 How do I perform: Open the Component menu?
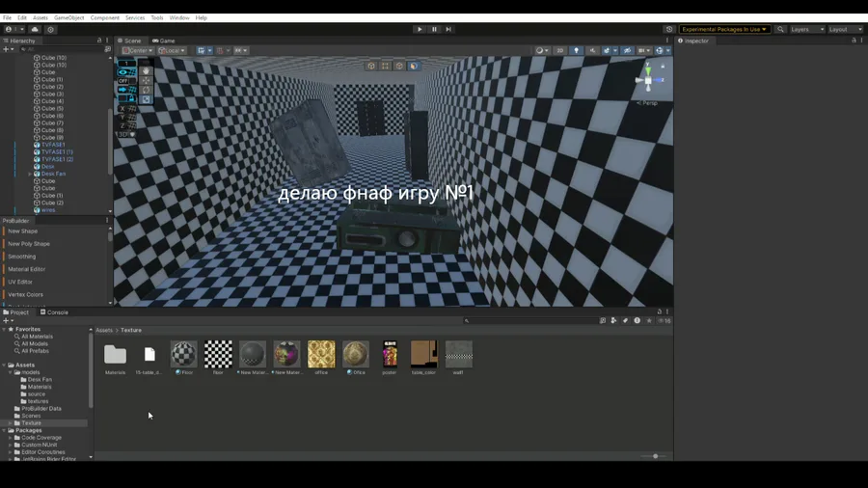click(104, 17)
